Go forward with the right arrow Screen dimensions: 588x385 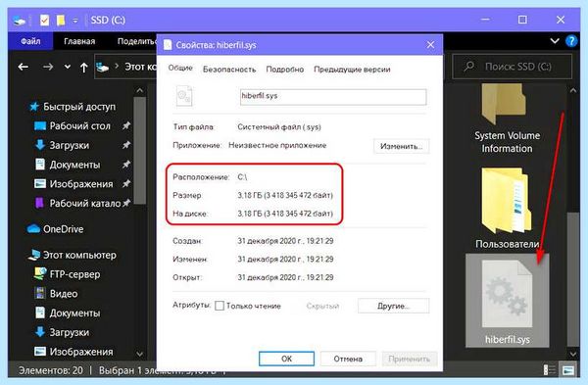pyautogui.click(x=48, y=67)
